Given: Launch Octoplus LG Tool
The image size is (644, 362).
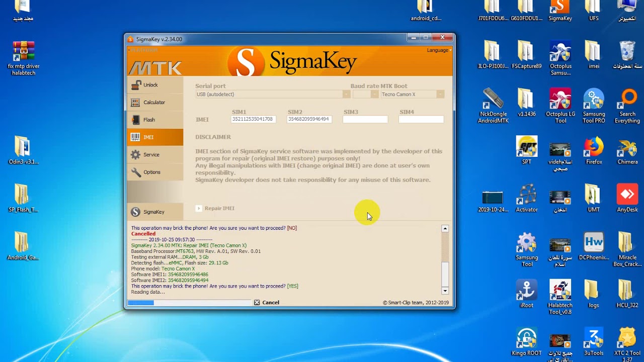Looking at the screenshot, I should [560, 106].
